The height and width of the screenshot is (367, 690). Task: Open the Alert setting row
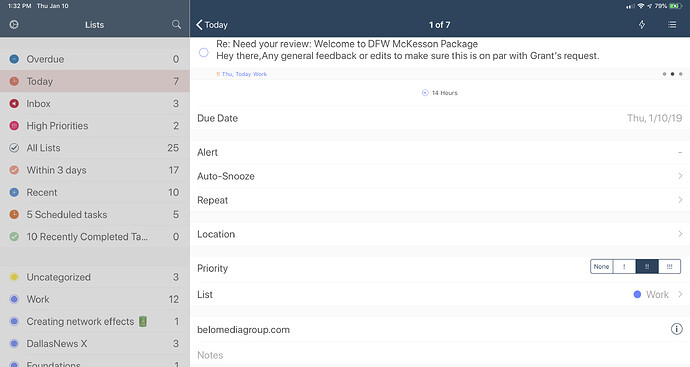point(440,152)
